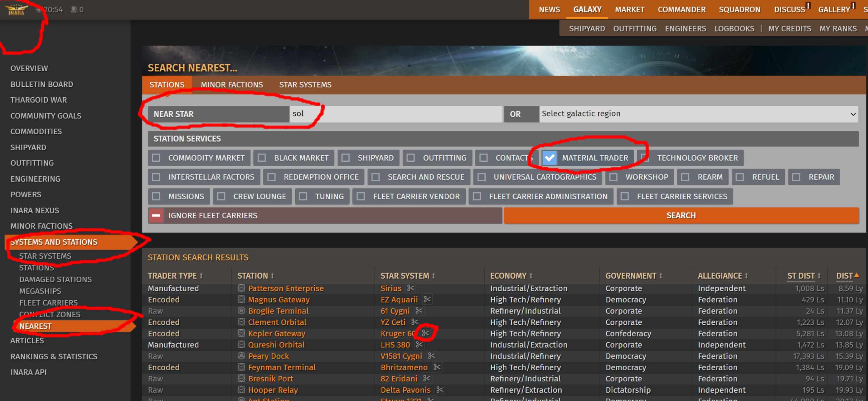
Task: Click scissors icon next to 61 Cygni
Action: (419, 311)
